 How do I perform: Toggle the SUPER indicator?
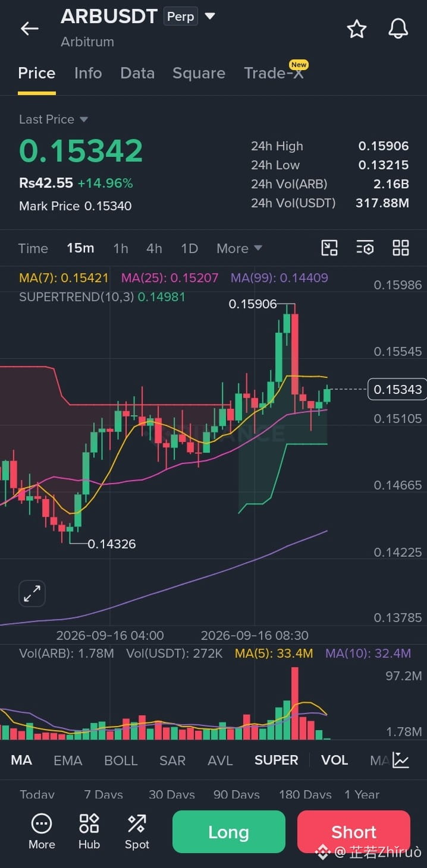click(x=277, y=760)
